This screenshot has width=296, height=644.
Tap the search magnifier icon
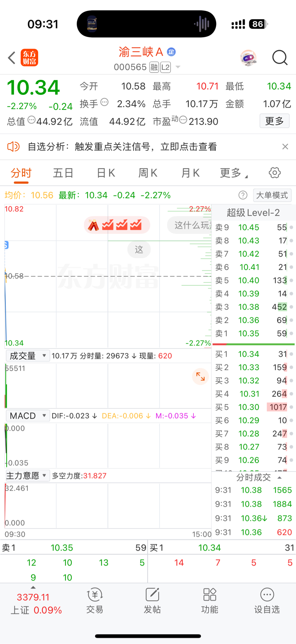coord(280,58)
